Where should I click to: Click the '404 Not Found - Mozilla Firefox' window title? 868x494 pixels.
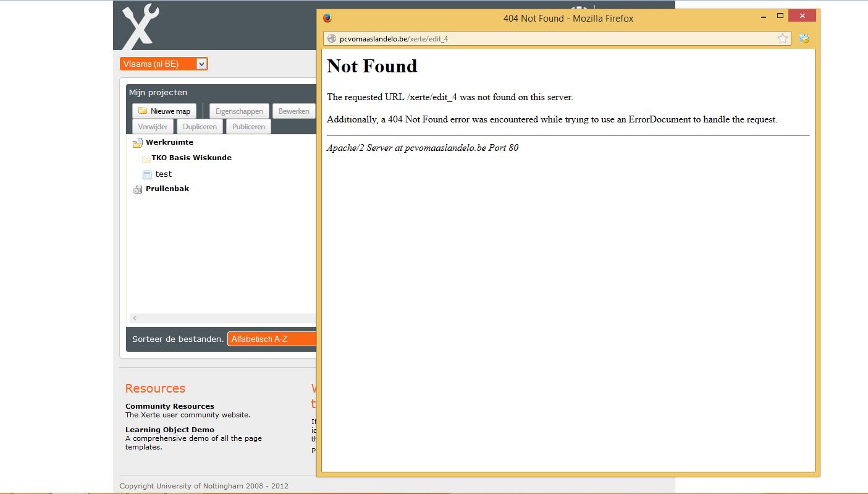[568, 19]
